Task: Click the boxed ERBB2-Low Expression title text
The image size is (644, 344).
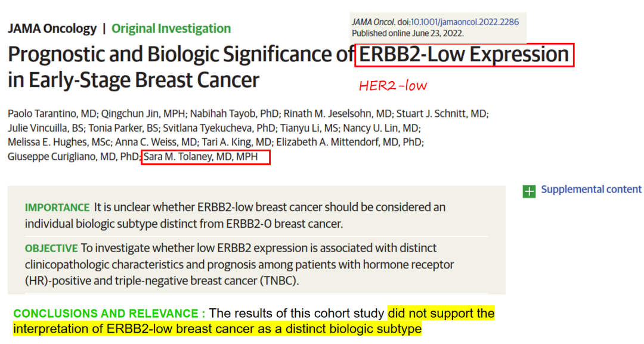Action: (464, 55)
